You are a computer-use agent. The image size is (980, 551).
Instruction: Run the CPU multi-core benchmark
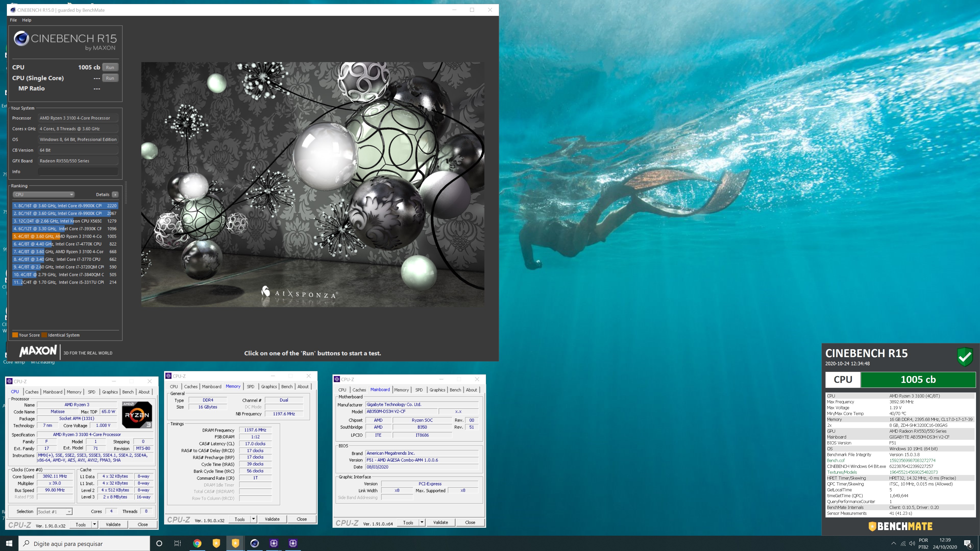[110, 67]
